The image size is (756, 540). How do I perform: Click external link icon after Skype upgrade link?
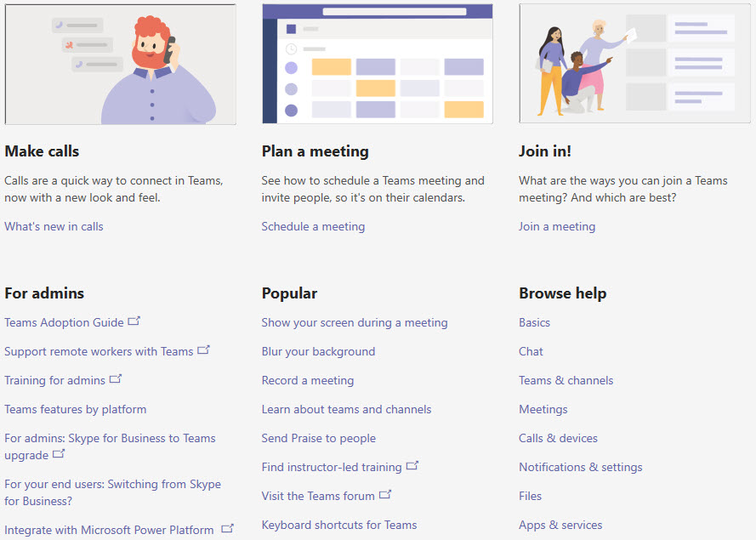point(59,454)
